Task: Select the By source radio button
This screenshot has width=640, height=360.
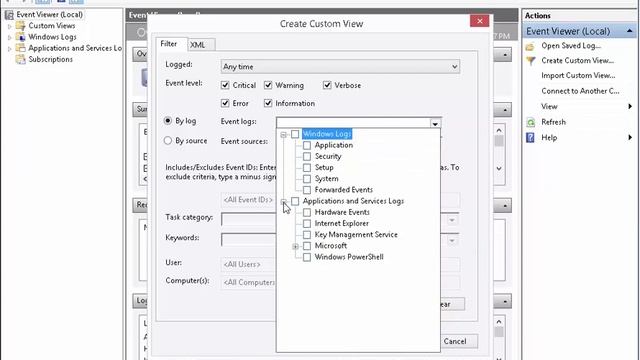Action: 168,140
